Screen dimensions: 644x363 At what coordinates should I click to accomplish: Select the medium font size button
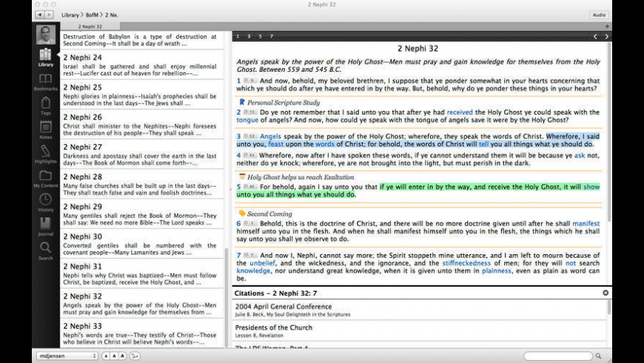(114, 356)
